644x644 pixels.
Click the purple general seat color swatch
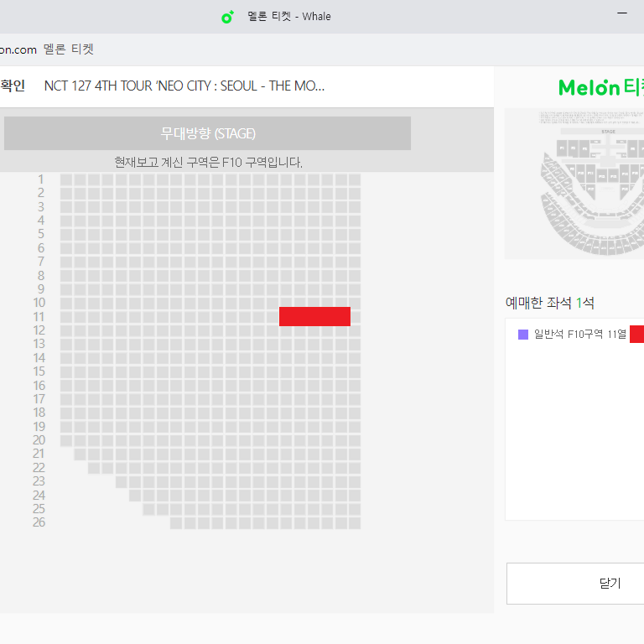pos(523,335)
